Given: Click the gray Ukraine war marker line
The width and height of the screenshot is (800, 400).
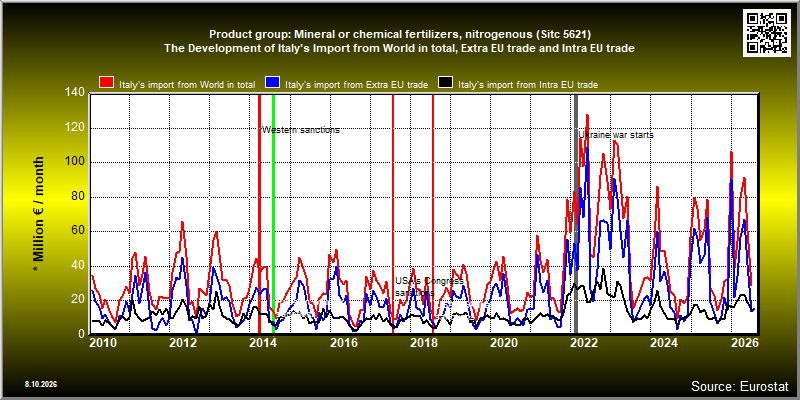Looking at the screenshot, I should [577, 213].
